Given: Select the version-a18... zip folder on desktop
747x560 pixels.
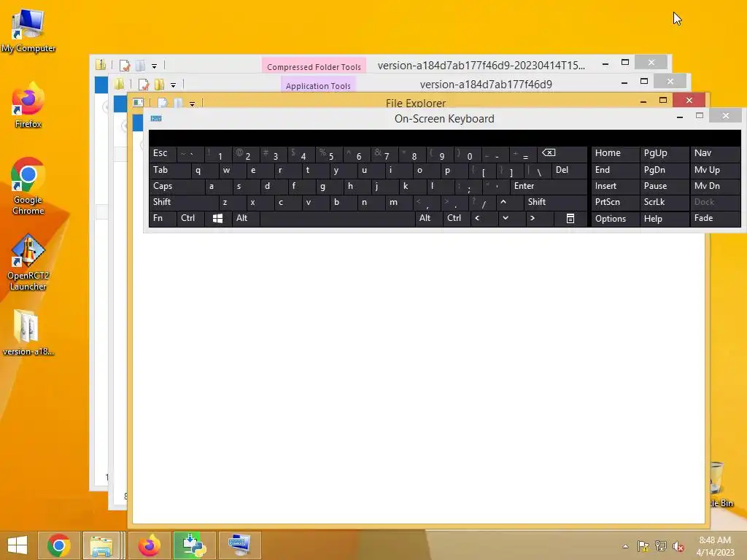Looking at the screenshot, I should (28, 332).
